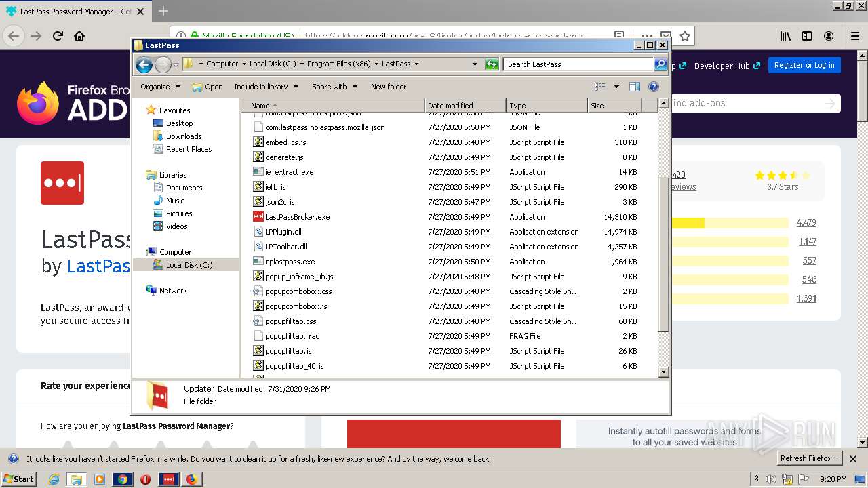
Task: Click the Search LastPass magnifier button
Action: (x=660, y=64)
